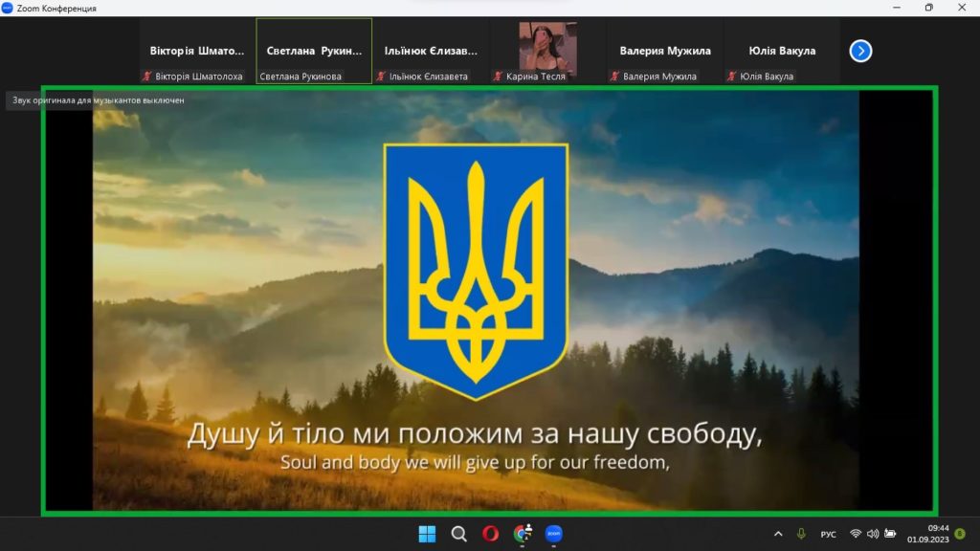Restore down the Zoom Конференция window
Screen dimensions: 980x551
point(928,8)
